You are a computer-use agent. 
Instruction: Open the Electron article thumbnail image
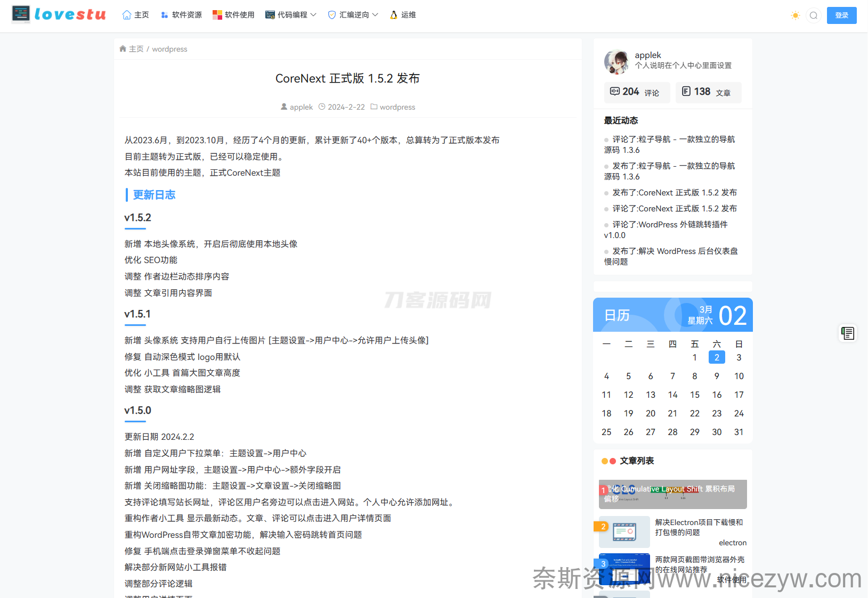click(x=624, y=532)
